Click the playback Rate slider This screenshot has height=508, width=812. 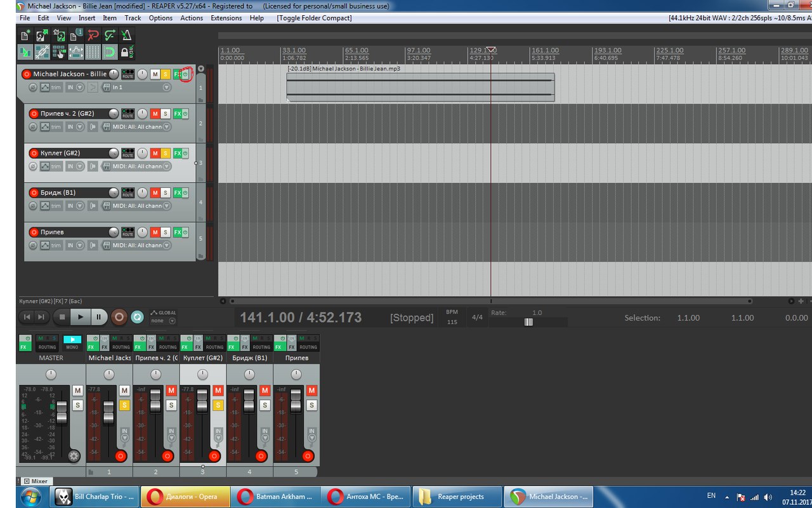coord(528,322)
